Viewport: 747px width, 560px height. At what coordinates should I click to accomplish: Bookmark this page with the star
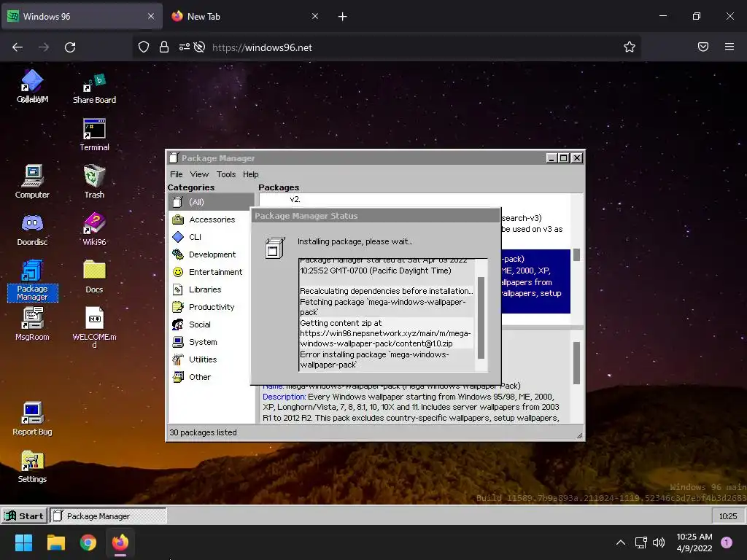click(x=630, y=47)
